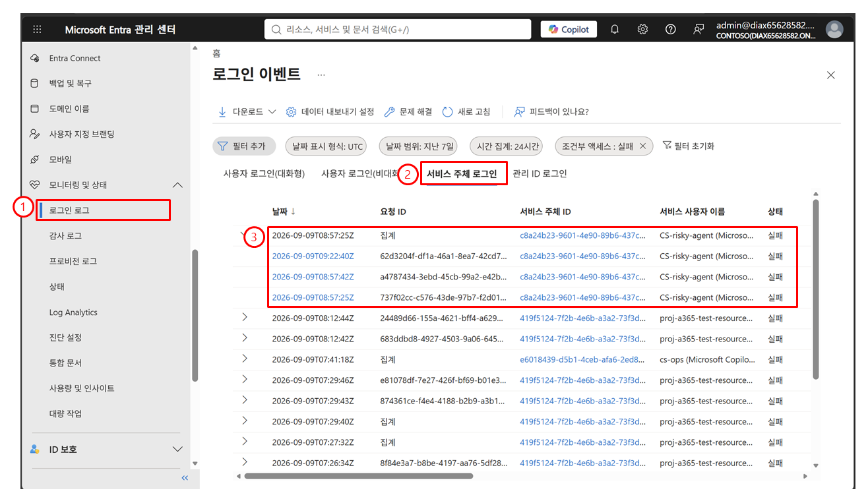Switch to 관리 ID 로그인 tab

(540, 174)
